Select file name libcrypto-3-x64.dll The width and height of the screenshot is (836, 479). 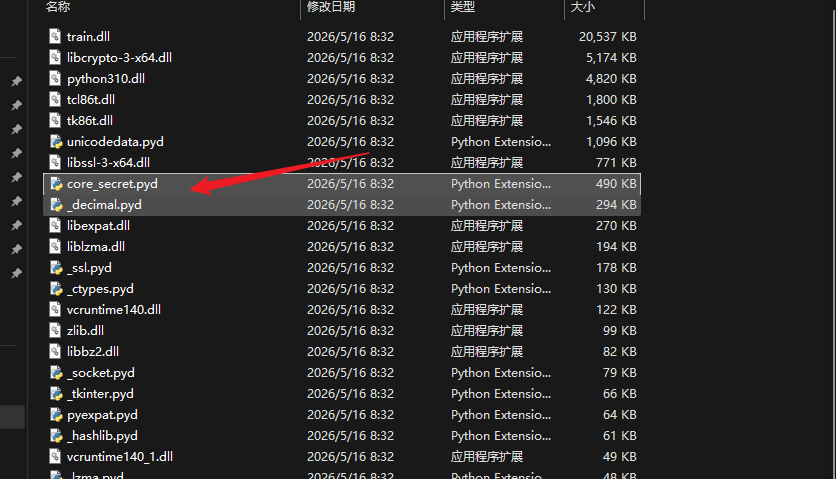click(x=119, y=58)
